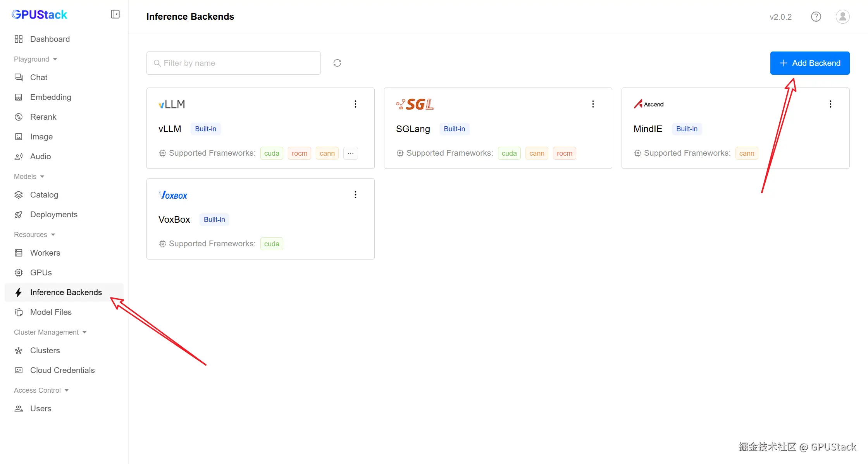The height and width of the screenshot is (464, 868).
Task: Open the Workers page
Action: click(45, 253)
